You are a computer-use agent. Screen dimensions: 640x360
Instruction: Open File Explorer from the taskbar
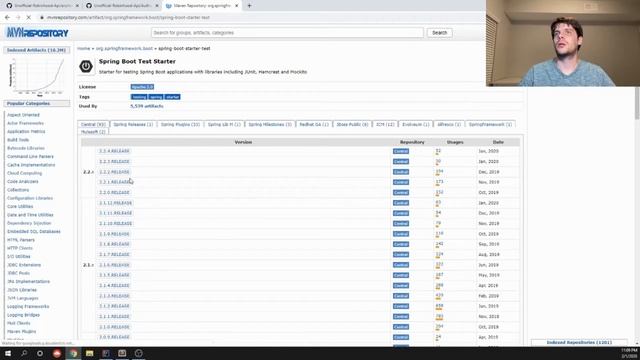(89, 353)
